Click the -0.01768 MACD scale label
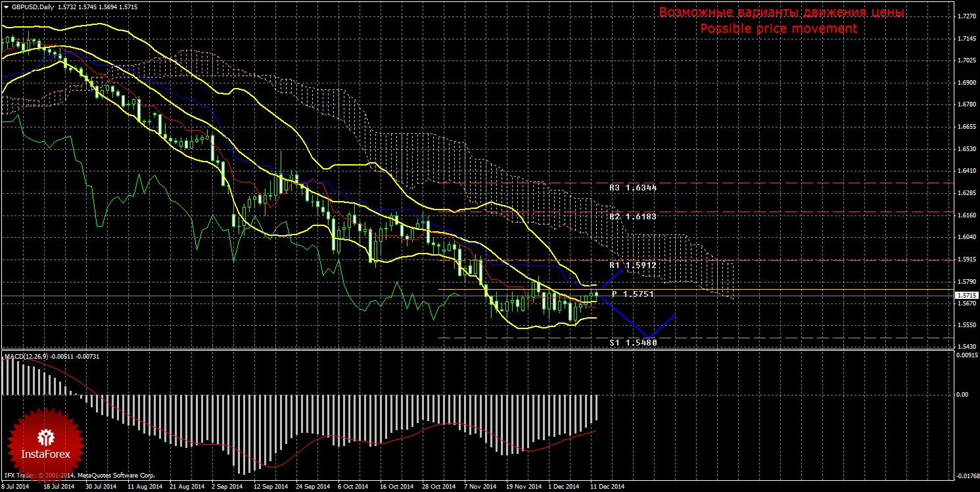This screenshot has height=492, width=980. pos(966,476)
